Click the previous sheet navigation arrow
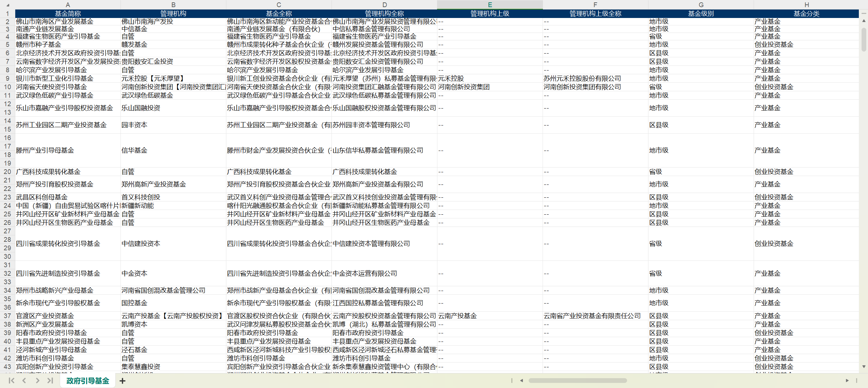 [x=24, y=381]
